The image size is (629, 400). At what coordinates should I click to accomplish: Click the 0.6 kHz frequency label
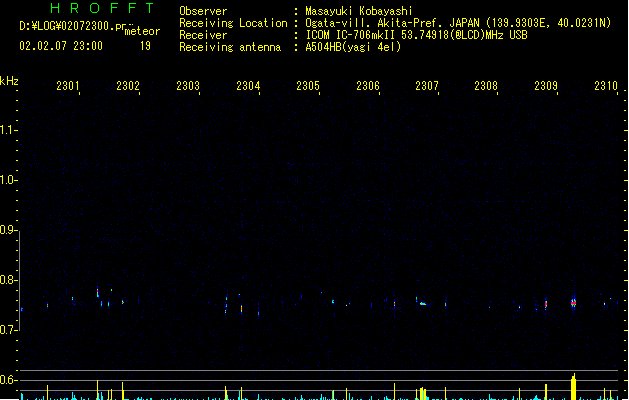tap(8, 380)
